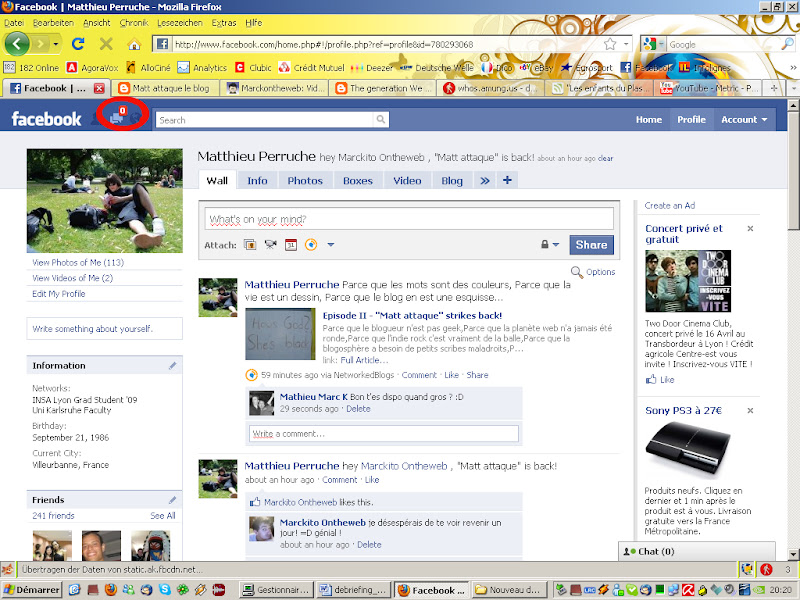Open the Crédit Mutuel bookmark
Image resolution: width=800 pixels, height=600 pixels.
tap(311, 67)
